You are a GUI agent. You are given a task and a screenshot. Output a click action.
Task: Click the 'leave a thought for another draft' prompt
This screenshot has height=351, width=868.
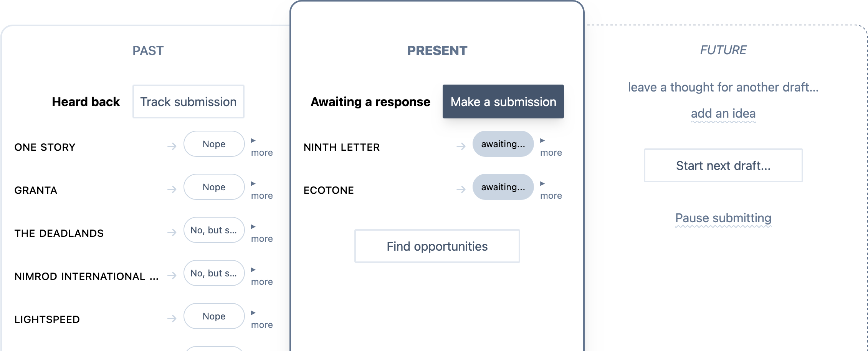723,87
